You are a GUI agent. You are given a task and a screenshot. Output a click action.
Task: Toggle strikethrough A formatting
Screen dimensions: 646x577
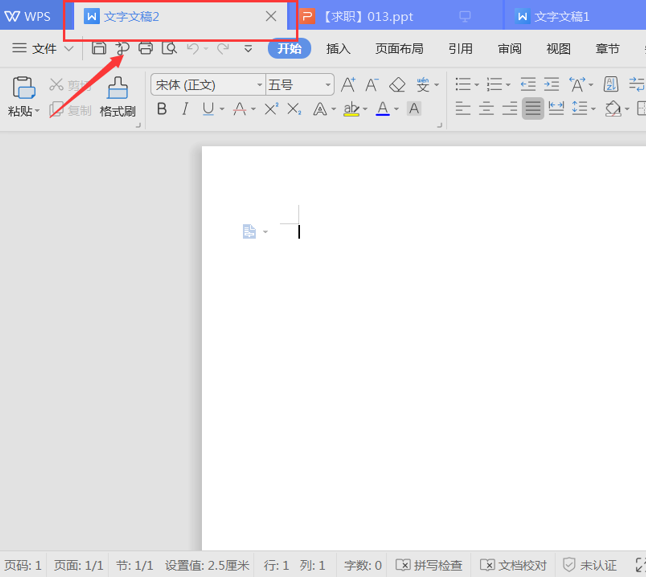(239, 109)
